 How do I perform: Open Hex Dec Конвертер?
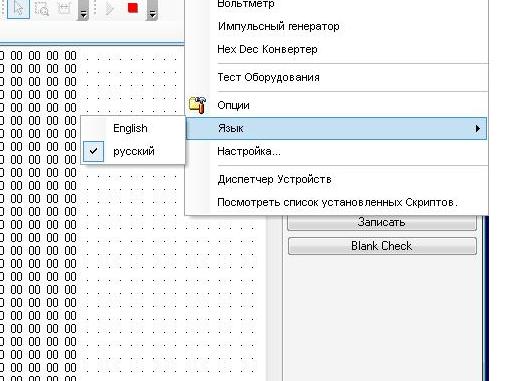[x=336, y=49]
